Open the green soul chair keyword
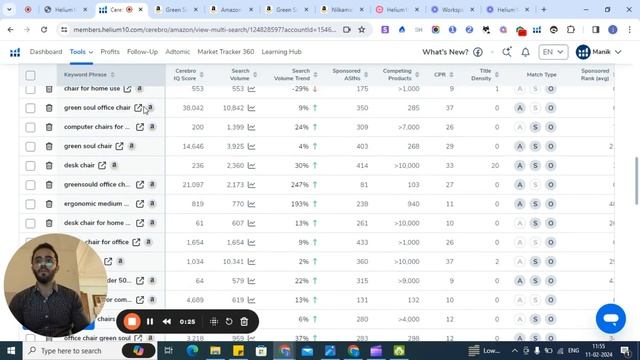The width and height of the screenshot is (640, 360). (88, 146)
